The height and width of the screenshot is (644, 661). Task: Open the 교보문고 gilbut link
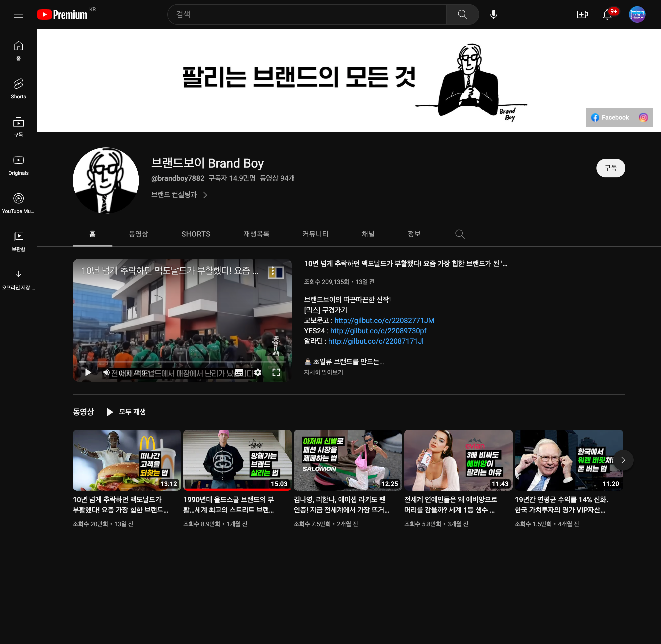point(384,320)
